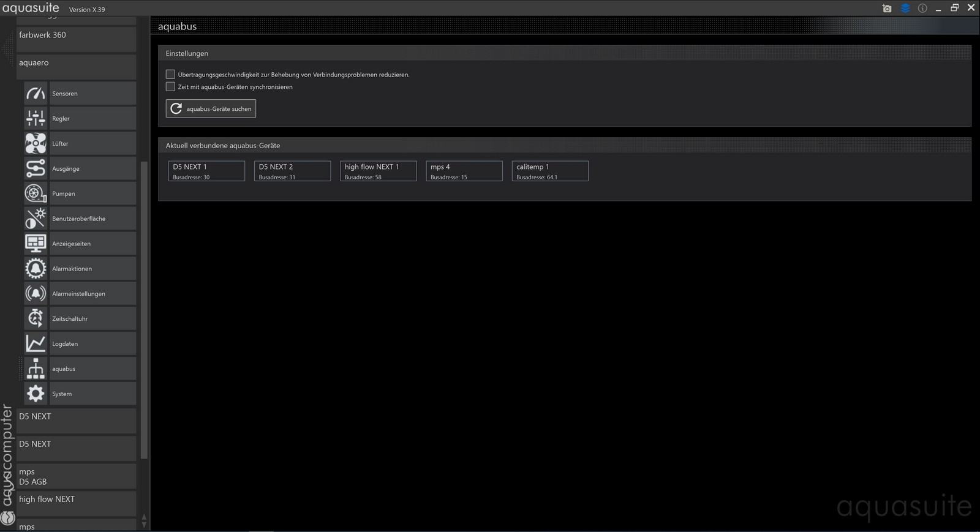Select the Lüfter fan icon
This screenshot has height=532, width=980.
(x=36, y=143)
